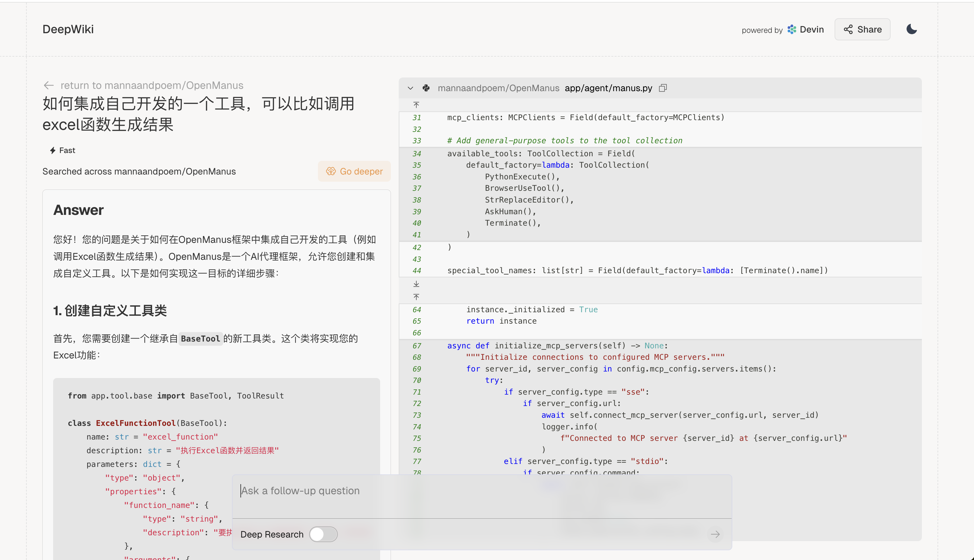
Task: Click the Python file icon
Action: point(426,88)
